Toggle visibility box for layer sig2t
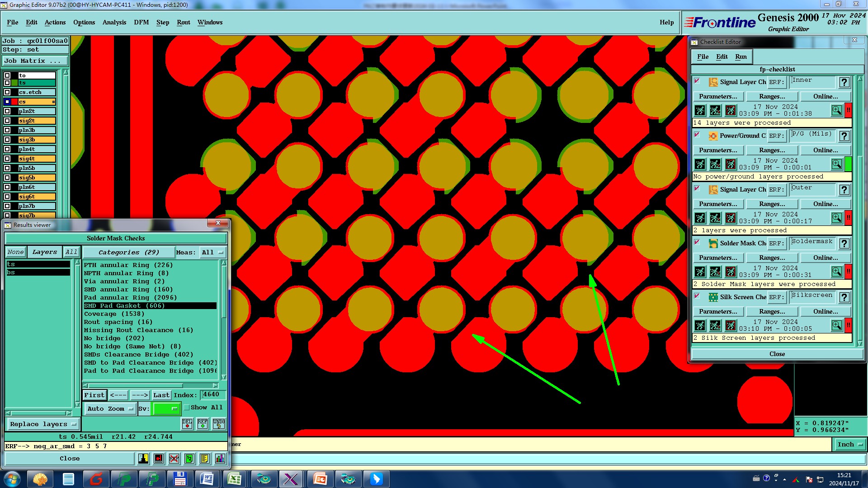This screenshot has width=868, height=488. [7, 121]
